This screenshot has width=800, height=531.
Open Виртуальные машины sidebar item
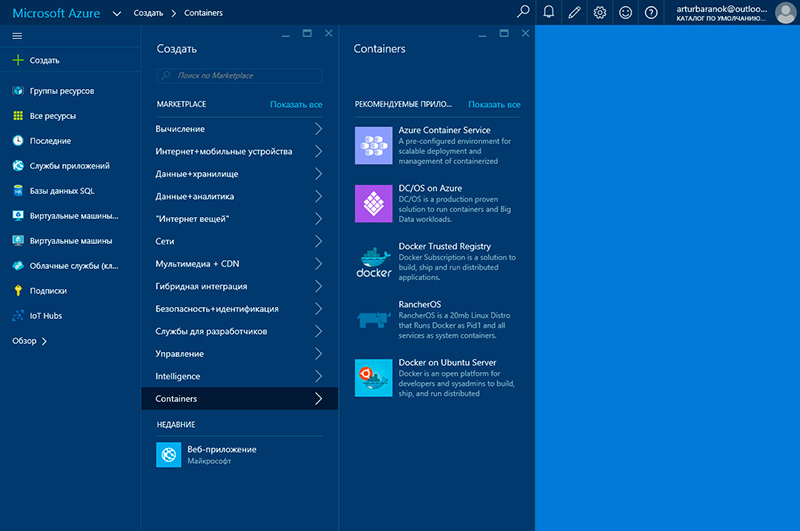(71, 241)
